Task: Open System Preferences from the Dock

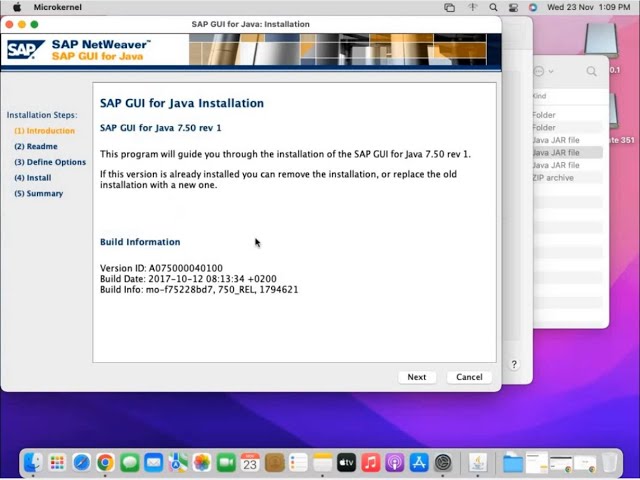Action: (x=443, y=463)
